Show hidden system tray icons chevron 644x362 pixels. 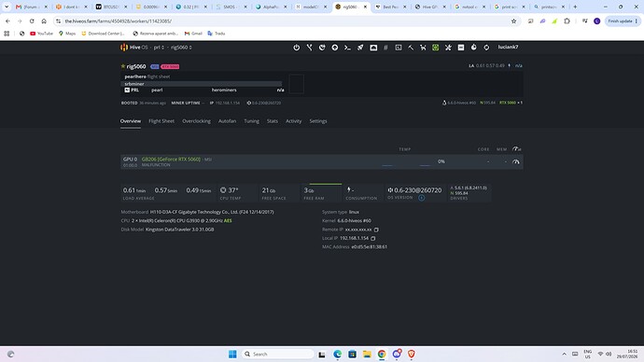pyautogui.click(x=564, y=354)
